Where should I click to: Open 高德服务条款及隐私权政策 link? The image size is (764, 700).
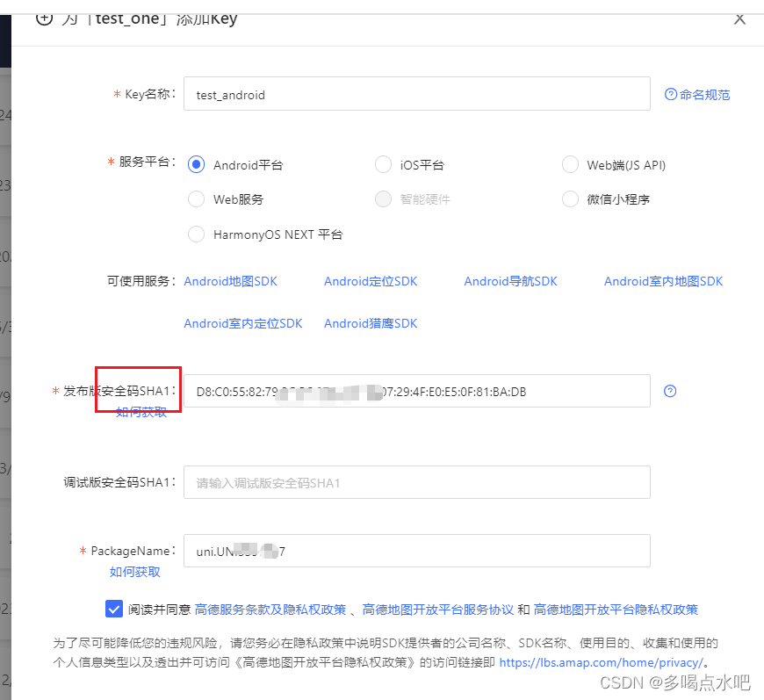point(270,610)
